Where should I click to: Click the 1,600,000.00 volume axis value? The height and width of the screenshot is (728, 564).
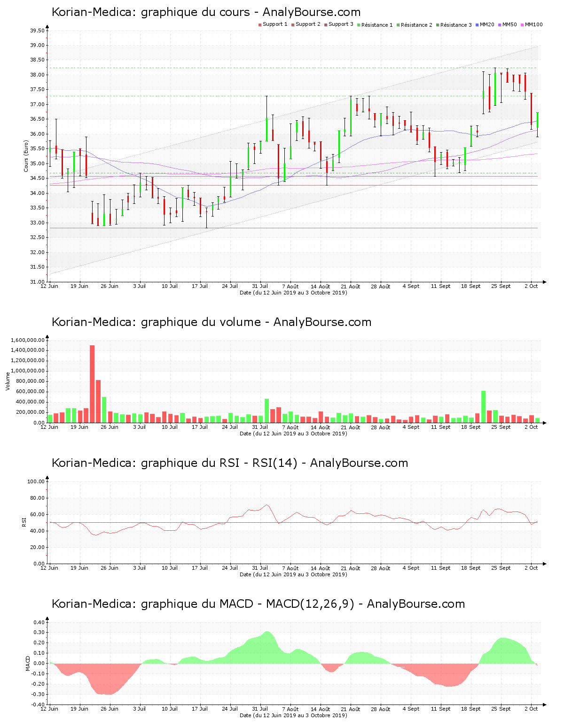click(x=27, y=340)
